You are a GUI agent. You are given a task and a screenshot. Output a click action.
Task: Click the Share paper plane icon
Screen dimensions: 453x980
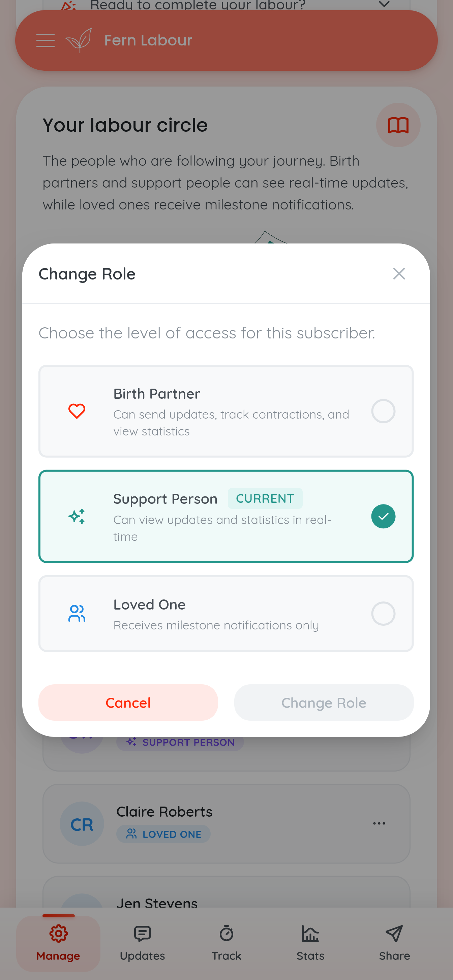394,933
